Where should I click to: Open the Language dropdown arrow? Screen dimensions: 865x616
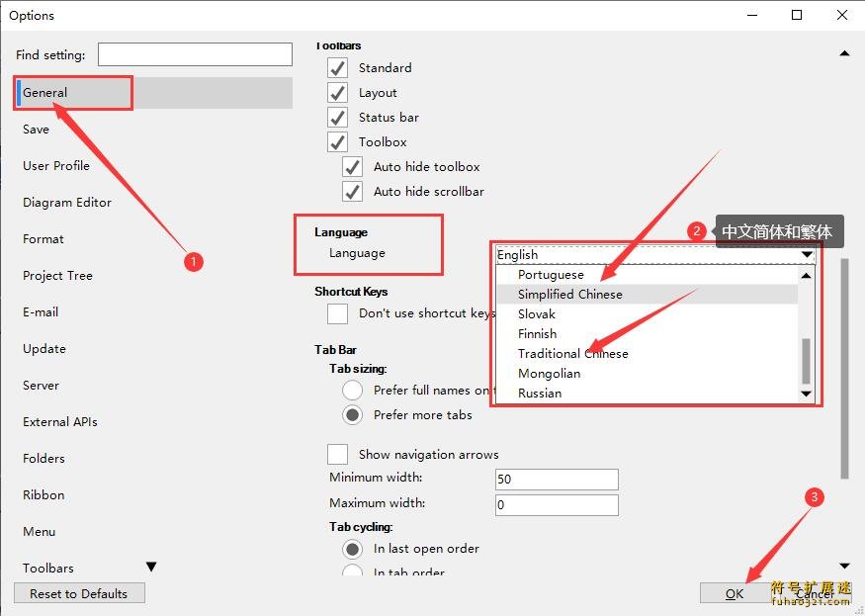coord(807,254)
